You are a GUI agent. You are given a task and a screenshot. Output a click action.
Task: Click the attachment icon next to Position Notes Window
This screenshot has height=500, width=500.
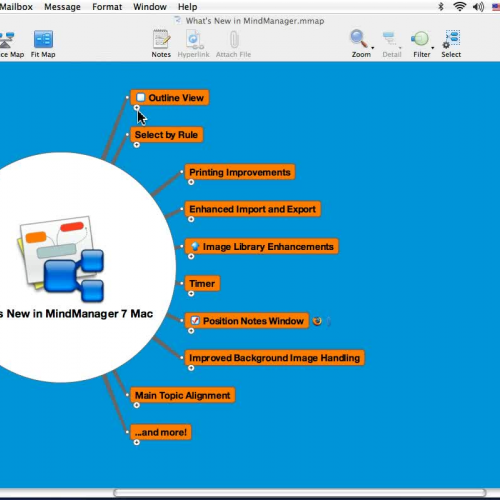pos(329,321)
